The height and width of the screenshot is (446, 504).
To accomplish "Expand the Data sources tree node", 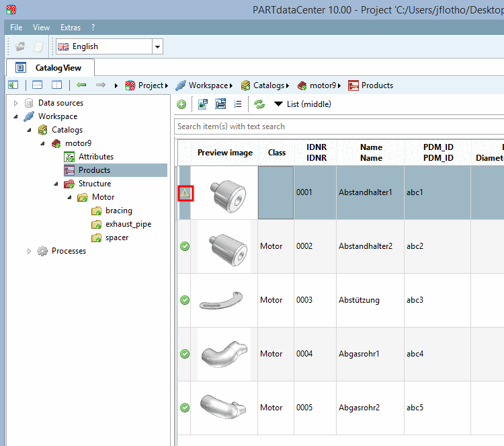I will click(x=15, y=103).
